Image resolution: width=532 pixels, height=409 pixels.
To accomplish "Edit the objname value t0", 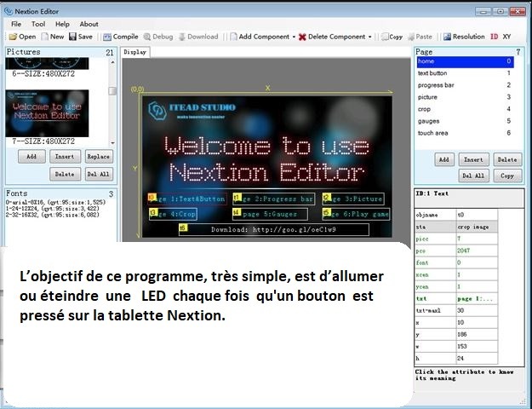I will click(x=477, y=215).
